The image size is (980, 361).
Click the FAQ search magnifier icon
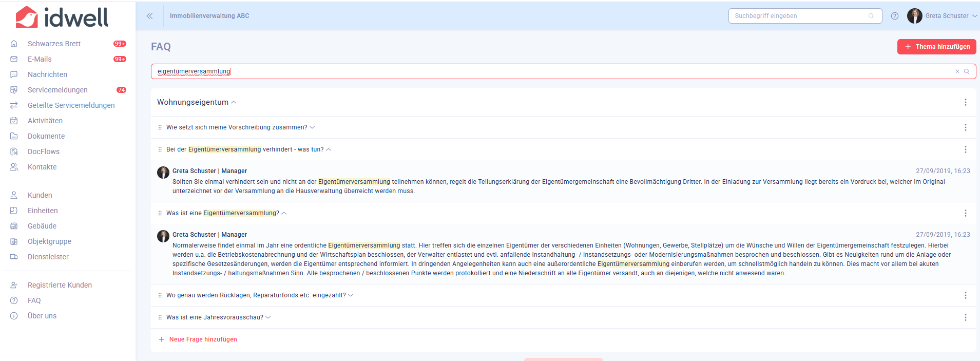(967, 71)
